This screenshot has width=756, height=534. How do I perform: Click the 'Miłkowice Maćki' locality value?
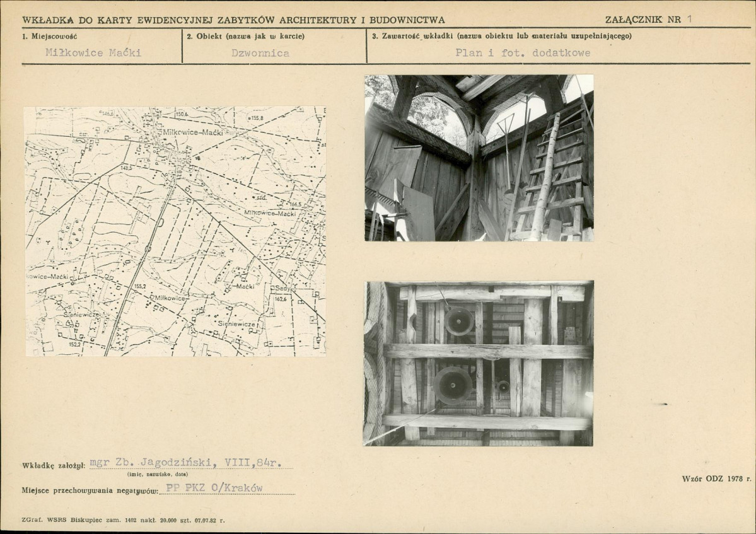click(x=93, y=53)
